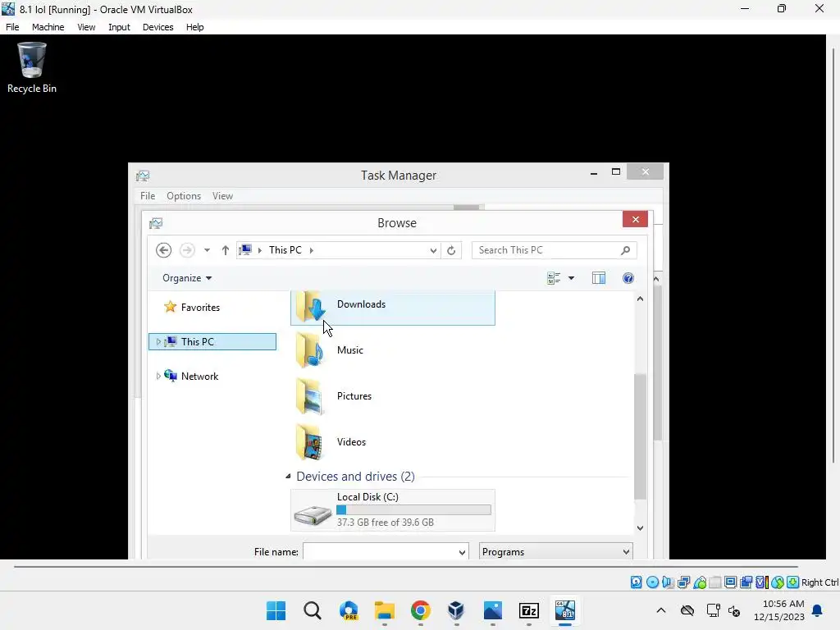This screenshot has height=630, width=840.
Task: Open notifications bell in system tray
Action: point(818,610)
